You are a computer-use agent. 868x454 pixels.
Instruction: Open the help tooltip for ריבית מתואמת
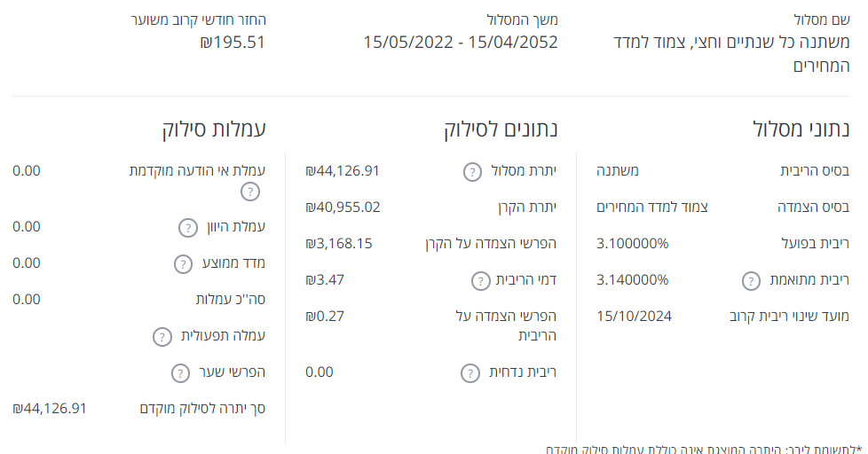pos(751,281)
